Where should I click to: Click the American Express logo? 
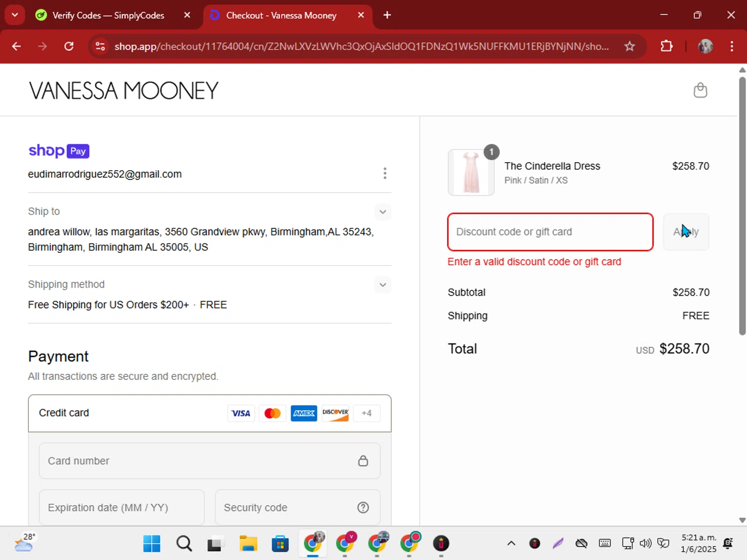point(304,413)
